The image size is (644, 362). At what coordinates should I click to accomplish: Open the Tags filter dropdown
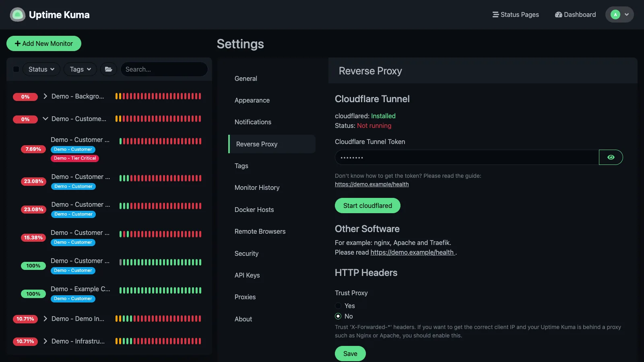(80, 69)
